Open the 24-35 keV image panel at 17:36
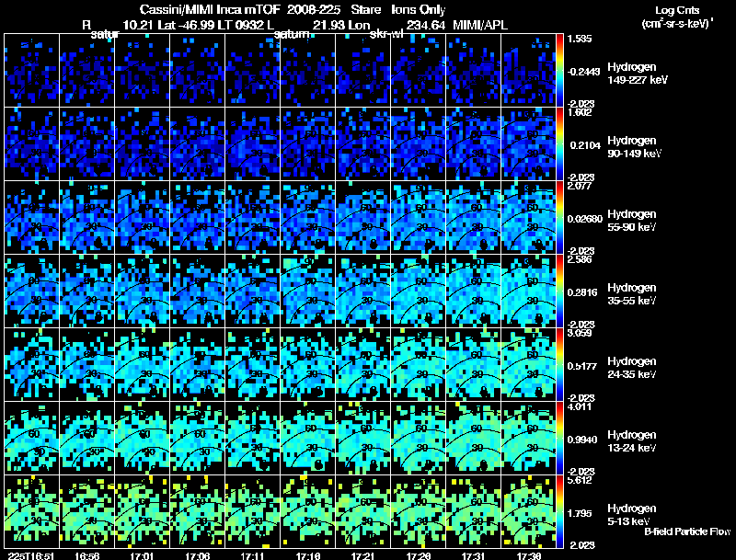This screenshot has width=736, height=560. coord(528,365)
